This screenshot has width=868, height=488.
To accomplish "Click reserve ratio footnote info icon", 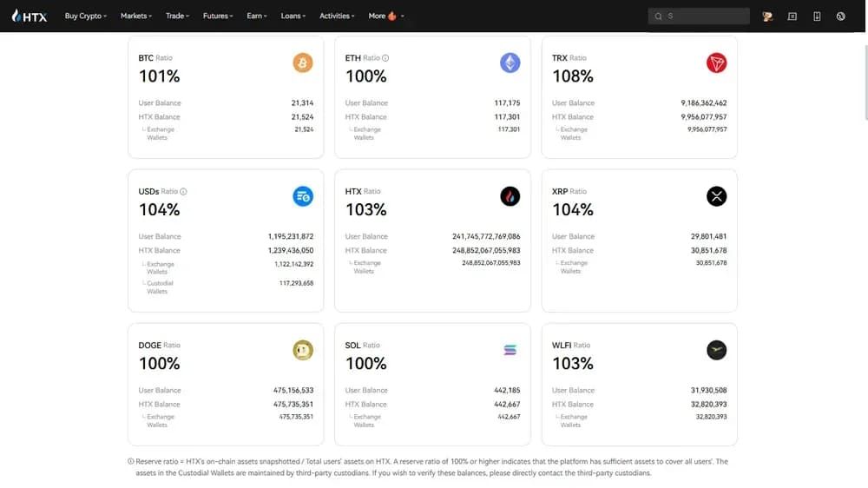I will [x=131, y=461].
